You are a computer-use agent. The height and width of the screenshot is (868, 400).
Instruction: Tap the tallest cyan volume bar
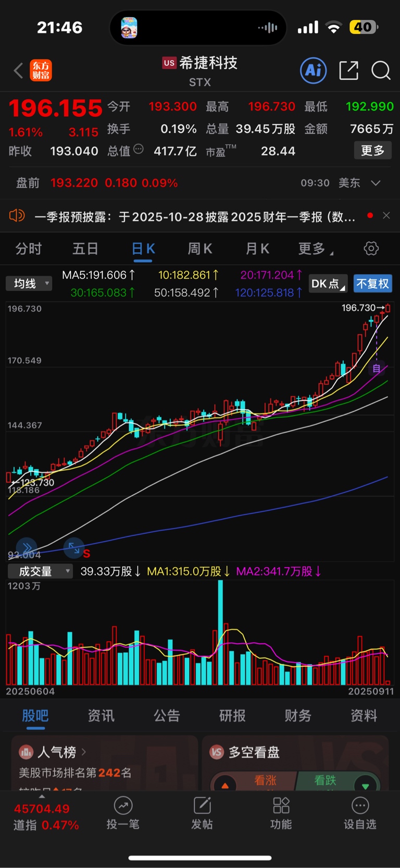coord(220,632)
